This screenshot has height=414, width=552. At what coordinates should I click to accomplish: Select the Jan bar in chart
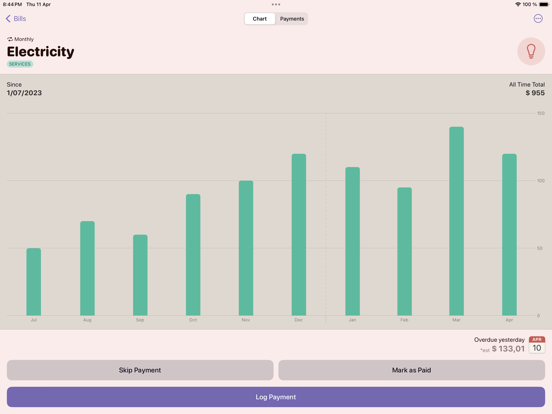point(352,241)
